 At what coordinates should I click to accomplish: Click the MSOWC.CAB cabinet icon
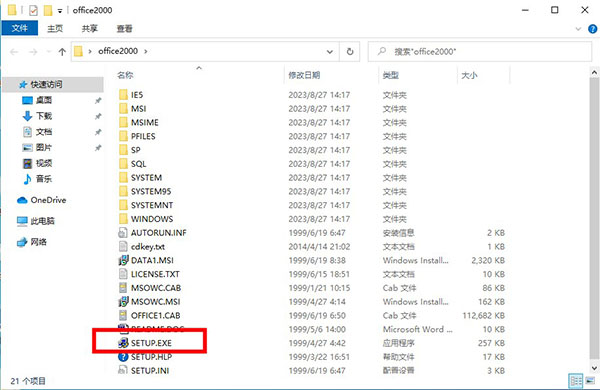(x=123, y=287)
